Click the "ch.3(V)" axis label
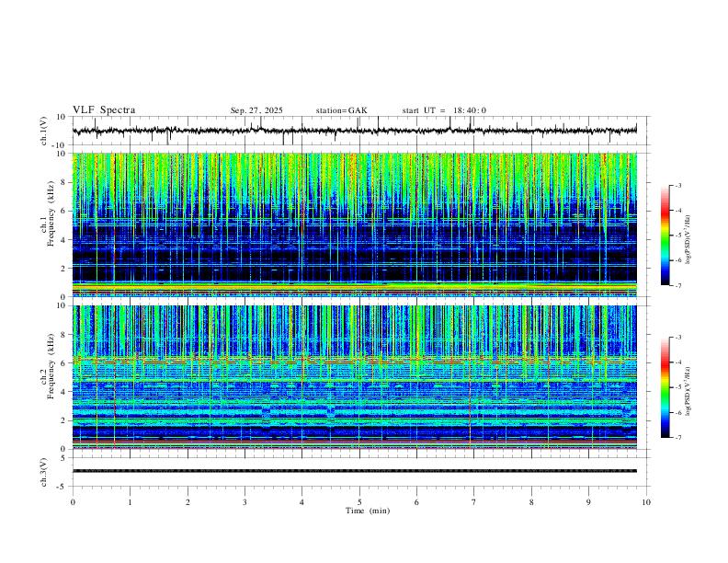 tap(44, 473)
